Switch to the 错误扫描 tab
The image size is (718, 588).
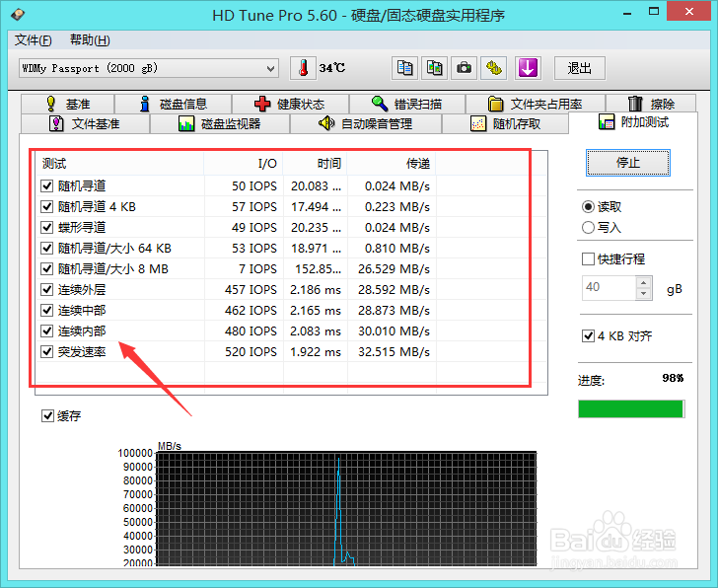click(x=407, y=104)
